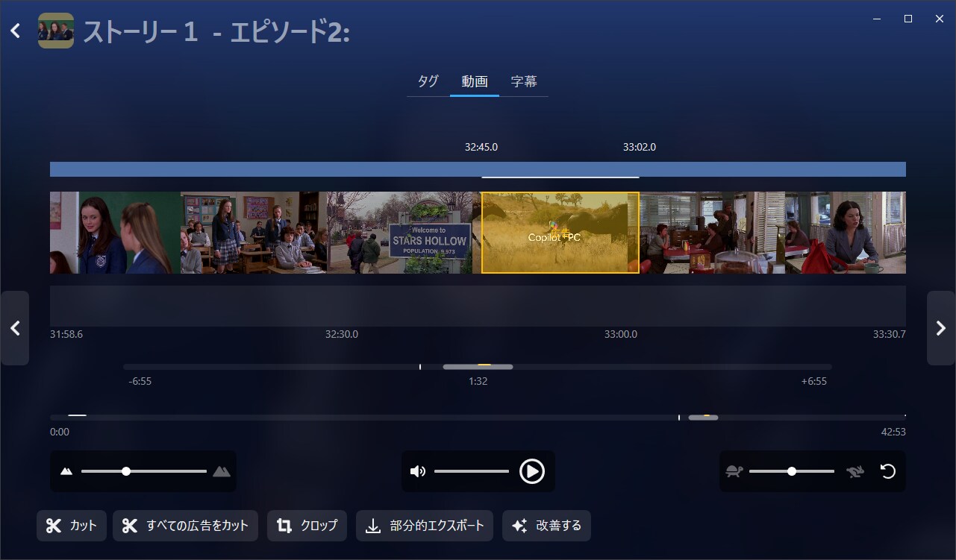
Task: Click the diner interior thumbnail
Action: [x=711, y=233]
